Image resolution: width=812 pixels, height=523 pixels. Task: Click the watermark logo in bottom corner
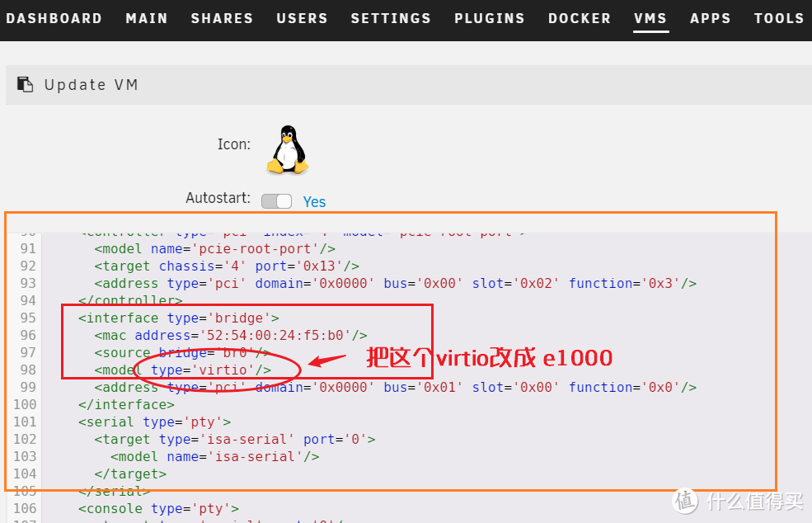(x=686, y=501)
